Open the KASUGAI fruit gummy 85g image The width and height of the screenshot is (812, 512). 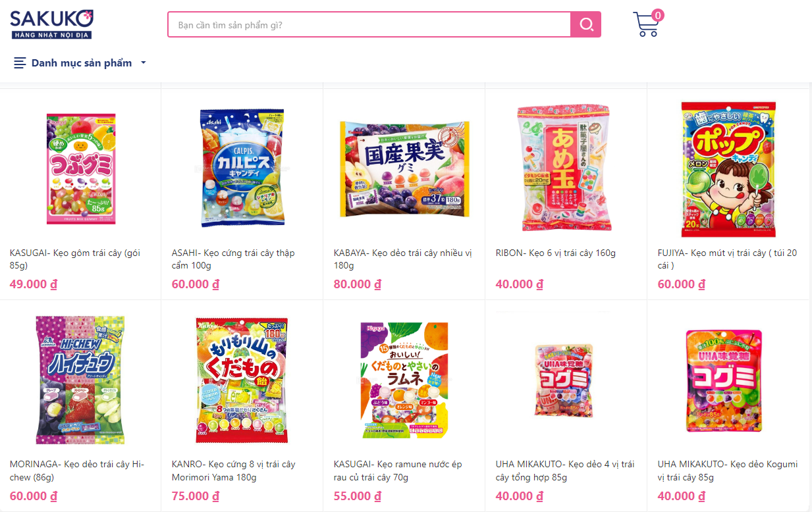81,168
